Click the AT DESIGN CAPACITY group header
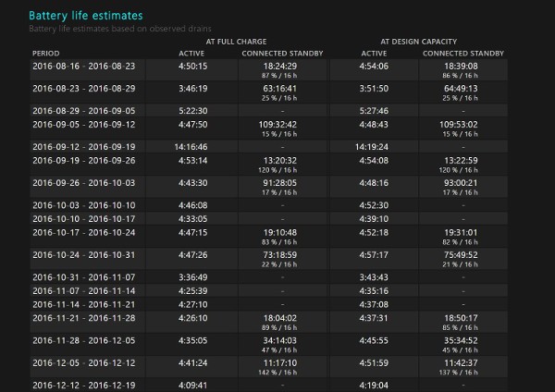This screenshot has width=555, height=392. [417, 42]
